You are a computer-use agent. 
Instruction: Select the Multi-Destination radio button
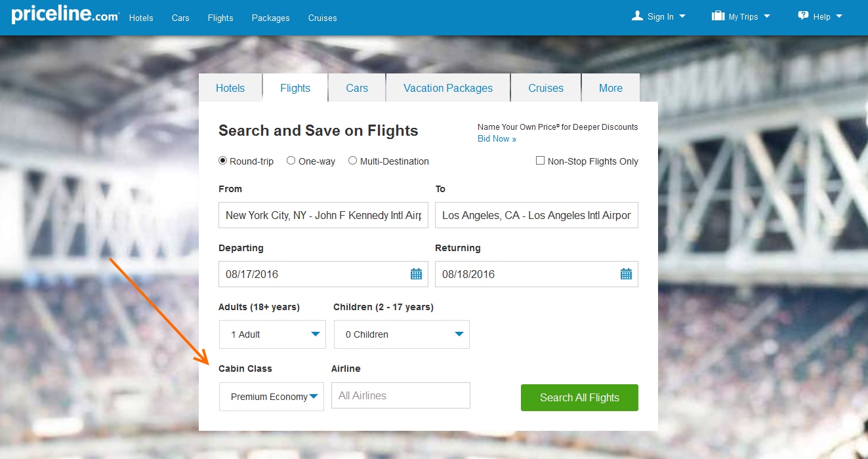[353, 161]
